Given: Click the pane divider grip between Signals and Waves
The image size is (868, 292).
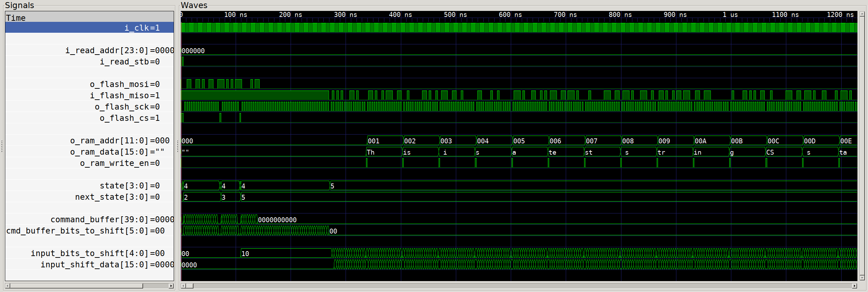Looking at the screenshot, I should tap(177, 146).
